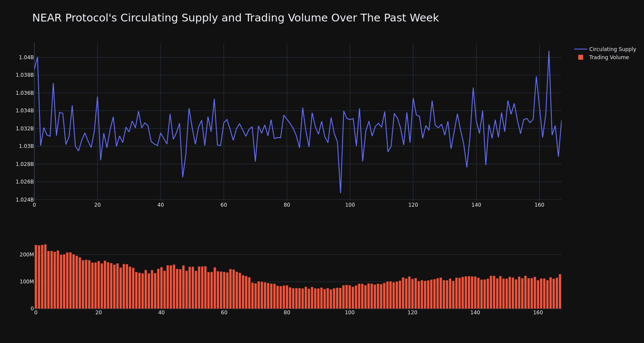This screenshot has height=343, width=644.
Task: Click x-axis tick 160 under volume chart
Action: pos(538,313)
